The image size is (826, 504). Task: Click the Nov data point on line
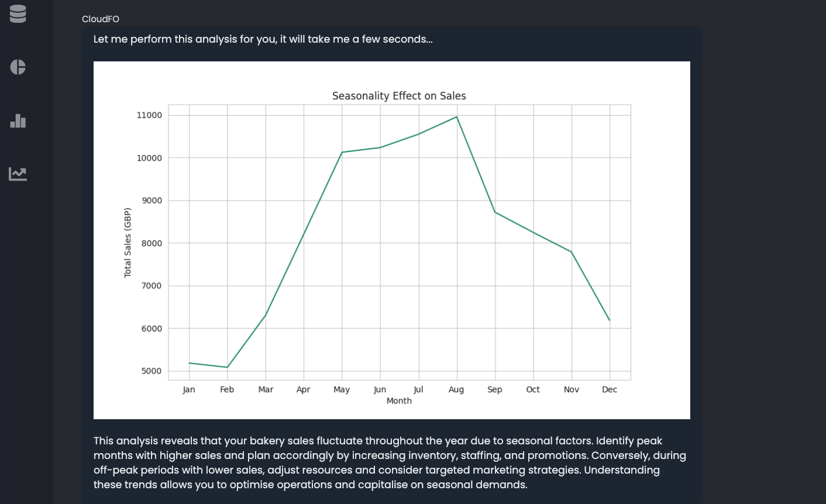pos(571,252)
